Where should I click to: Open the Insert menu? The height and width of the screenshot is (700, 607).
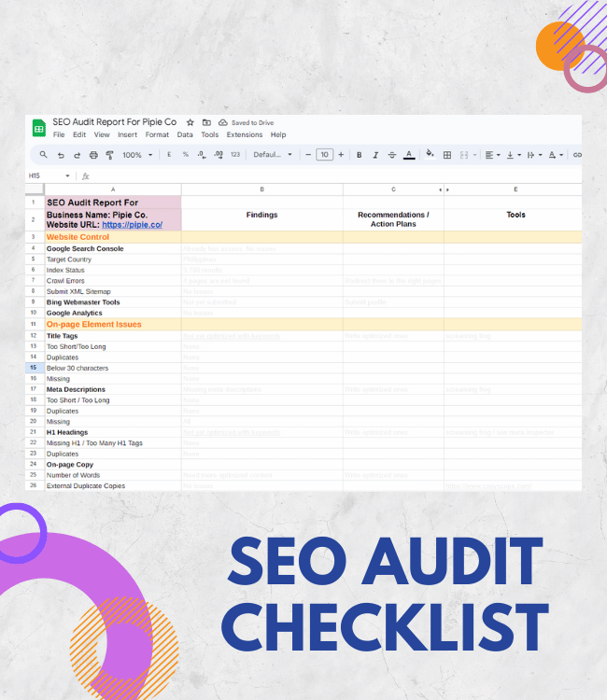(127, 134)
